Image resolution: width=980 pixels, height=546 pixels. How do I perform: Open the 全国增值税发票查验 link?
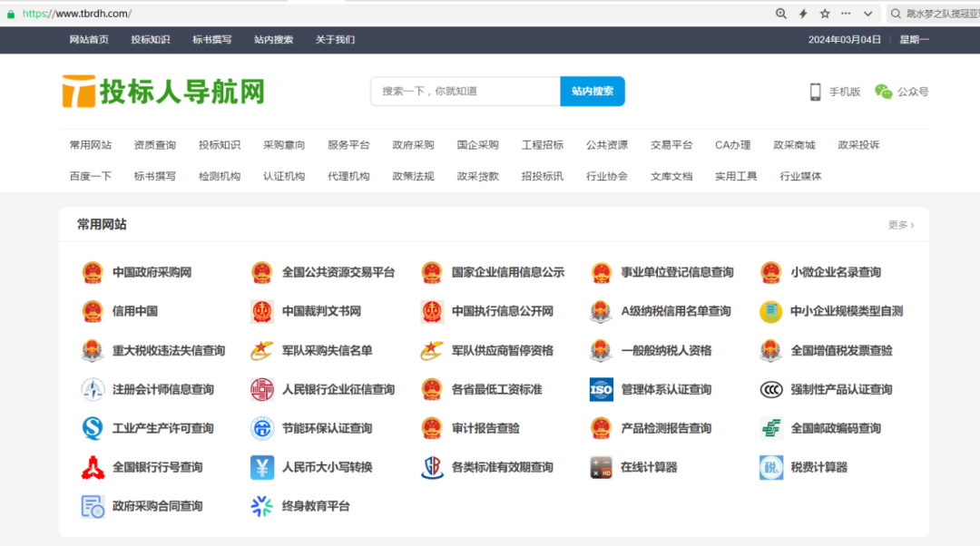coord(841,350)
